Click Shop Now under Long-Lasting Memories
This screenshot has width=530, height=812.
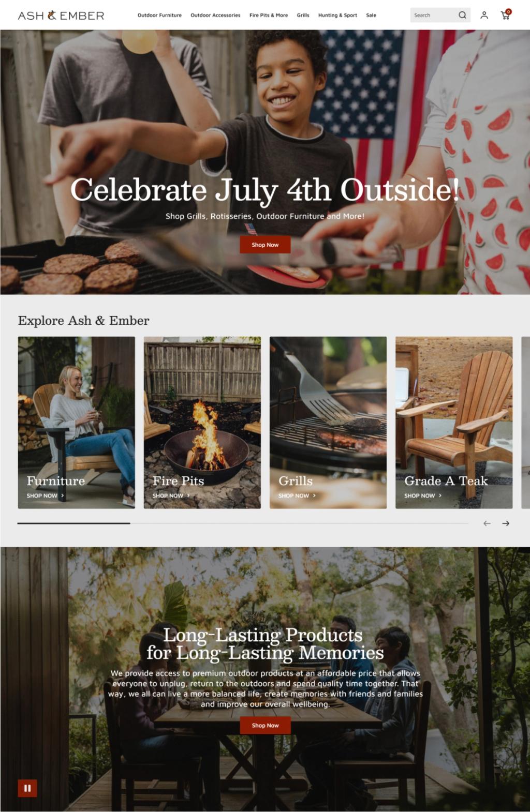click(x=265, y=725)
